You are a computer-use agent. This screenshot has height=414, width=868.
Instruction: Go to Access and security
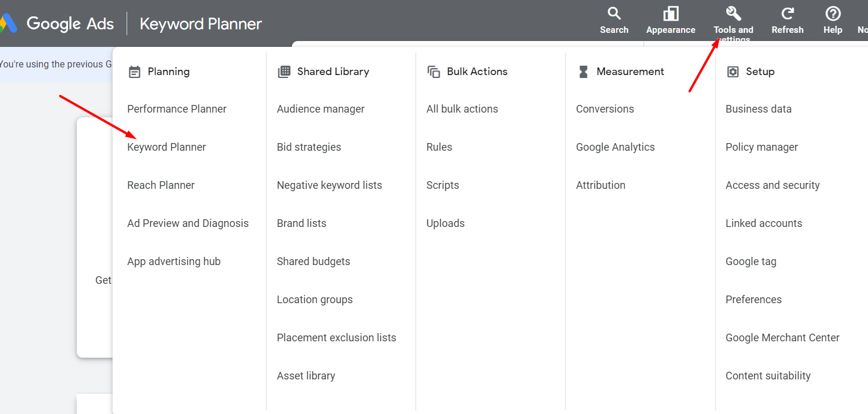point(772,185)
